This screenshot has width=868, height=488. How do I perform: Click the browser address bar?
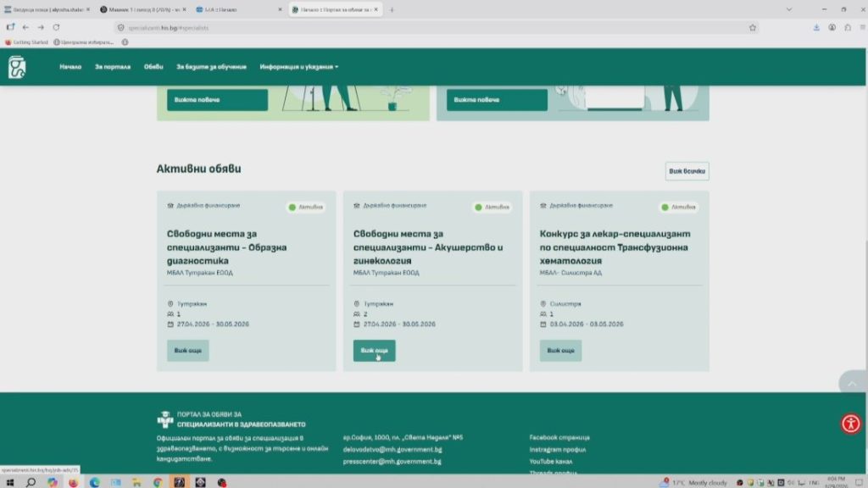tap(424, 27)
